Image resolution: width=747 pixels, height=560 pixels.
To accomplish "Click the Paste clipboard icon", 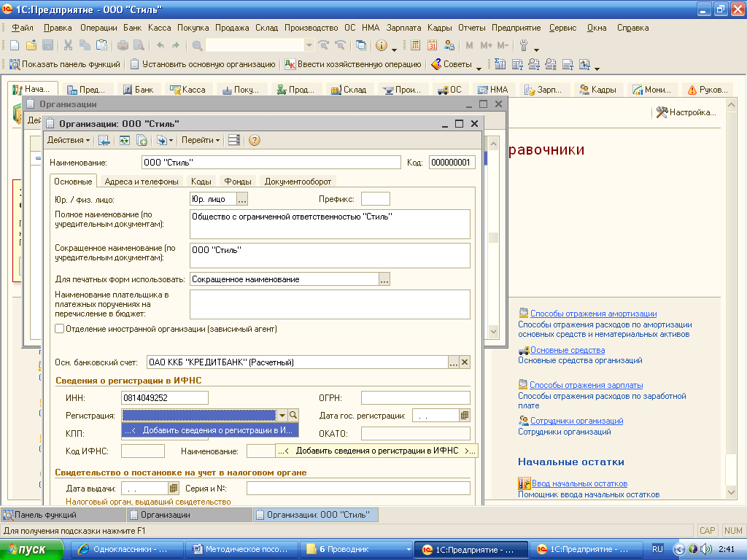I will pos(101,45).
